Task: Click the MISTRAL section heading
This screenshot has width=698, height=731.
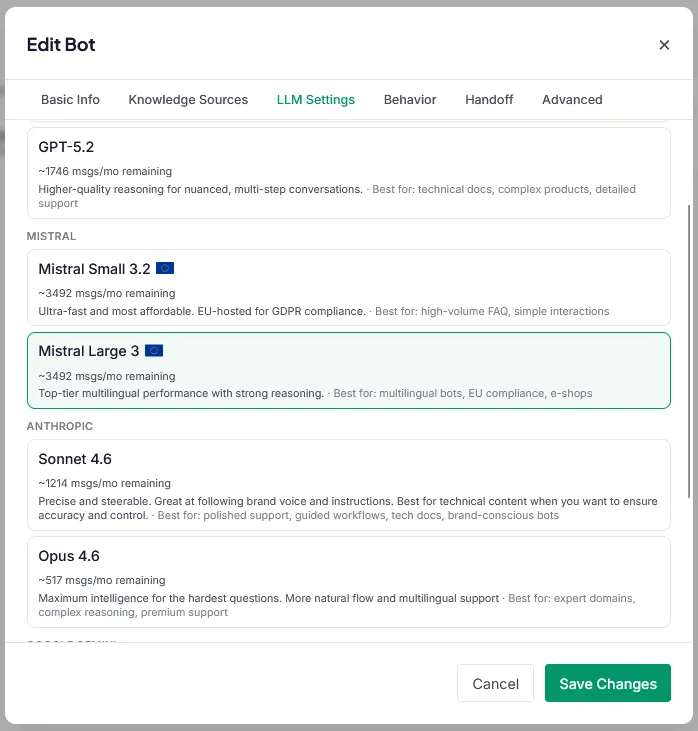Action: pyautogui.click(x=51, y=236)
